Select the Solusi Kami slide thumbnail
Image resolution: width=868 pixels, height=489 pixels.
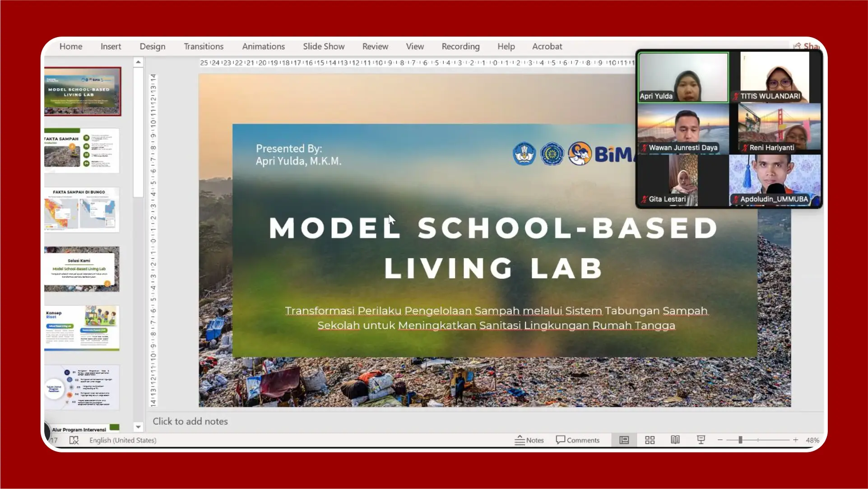[82, 269]
